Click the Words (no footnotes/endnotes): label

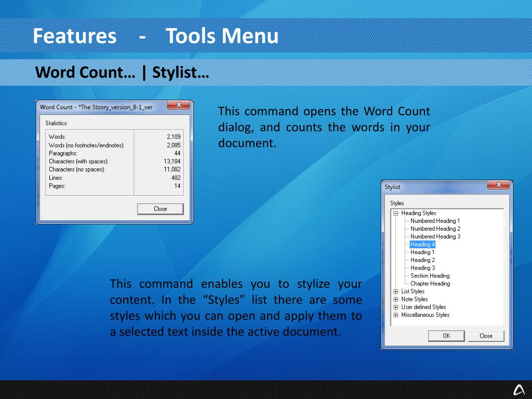[87, 145]
